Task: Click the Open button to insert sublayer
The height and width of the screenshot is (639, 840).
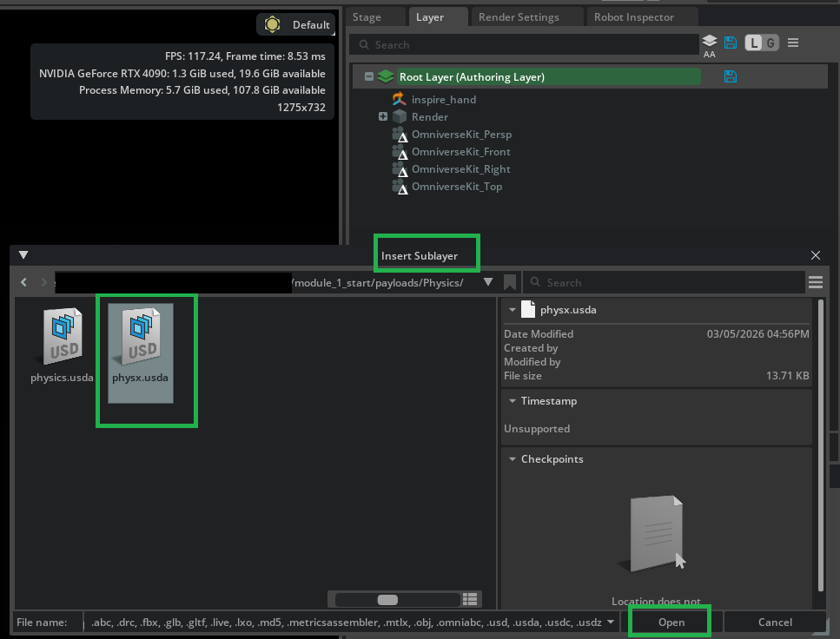Action: tap(669, 622)
